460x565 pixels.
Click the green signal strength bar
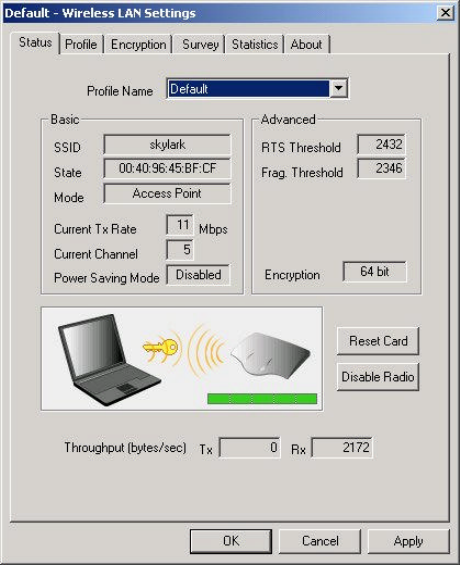pos(262,399)
